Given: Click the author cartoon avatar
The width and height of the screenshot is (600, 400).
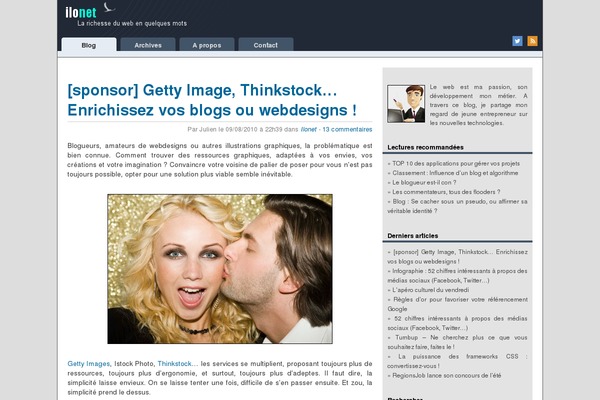Looking at the screenshot, I should pos(406,104).
